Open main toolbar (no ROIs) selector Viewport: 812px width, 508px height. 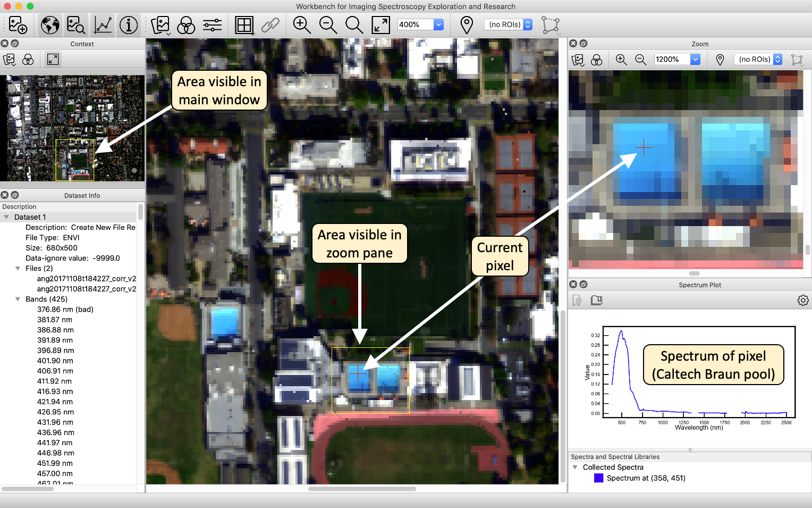click(508, 24)
